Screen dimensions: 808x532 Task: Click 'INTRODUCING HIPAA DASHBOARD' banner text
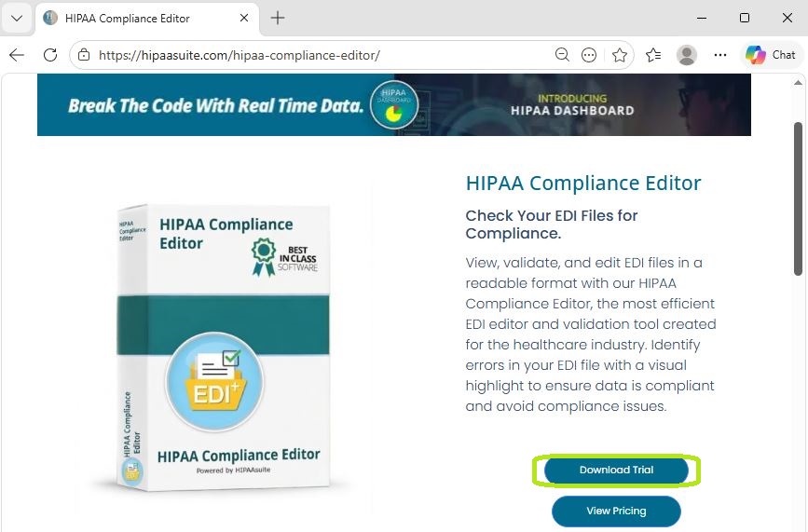point(572,104)
